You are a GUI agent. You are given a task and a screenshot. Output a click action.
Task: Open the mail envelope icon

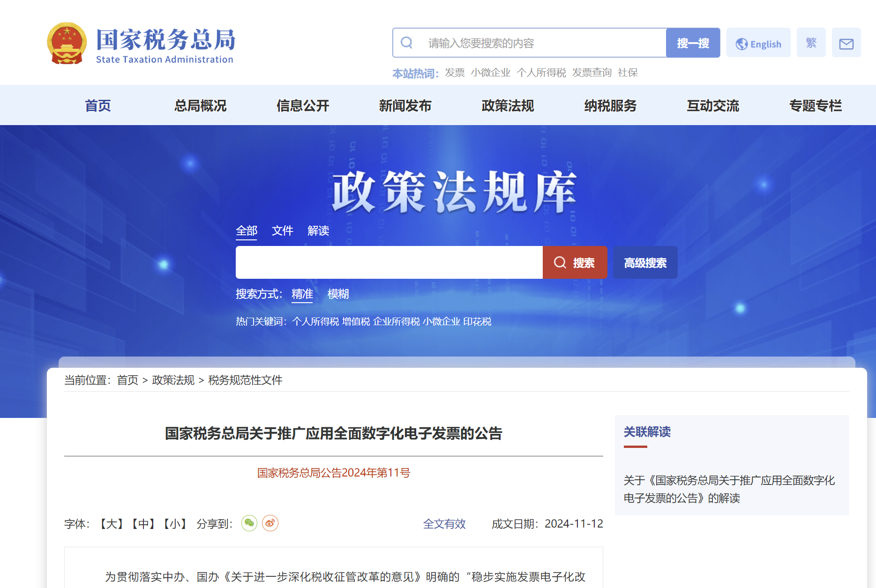click(846, 43)
